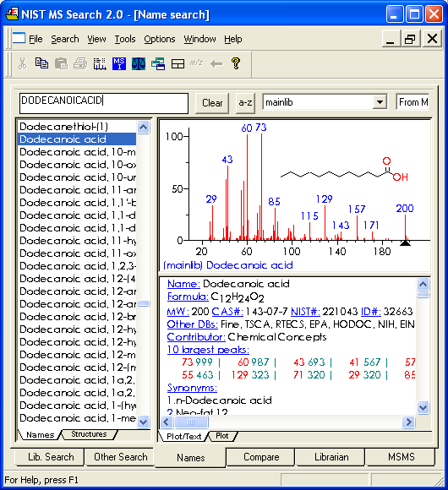Click the Print toolbar icon
Viewport: 448px width, 490px height.
point(80,63)
